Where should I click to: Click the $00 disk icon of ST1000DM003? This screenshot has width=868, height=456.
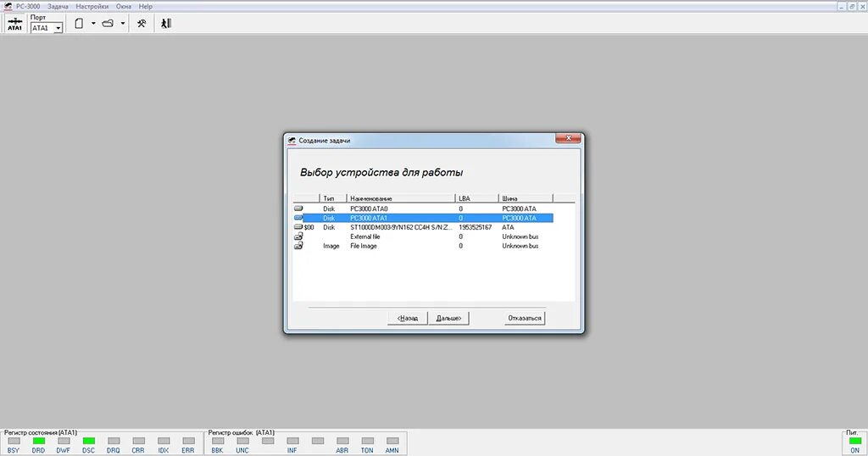pyautogui.click(x=298, y=227)
